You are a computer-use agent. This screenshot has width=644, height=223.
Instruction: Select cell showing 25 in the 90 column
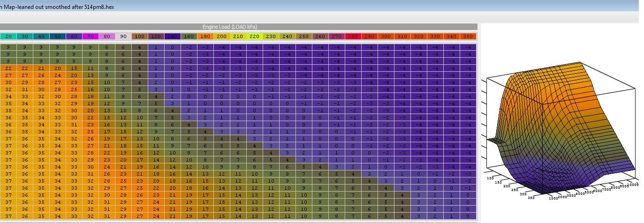123,181
